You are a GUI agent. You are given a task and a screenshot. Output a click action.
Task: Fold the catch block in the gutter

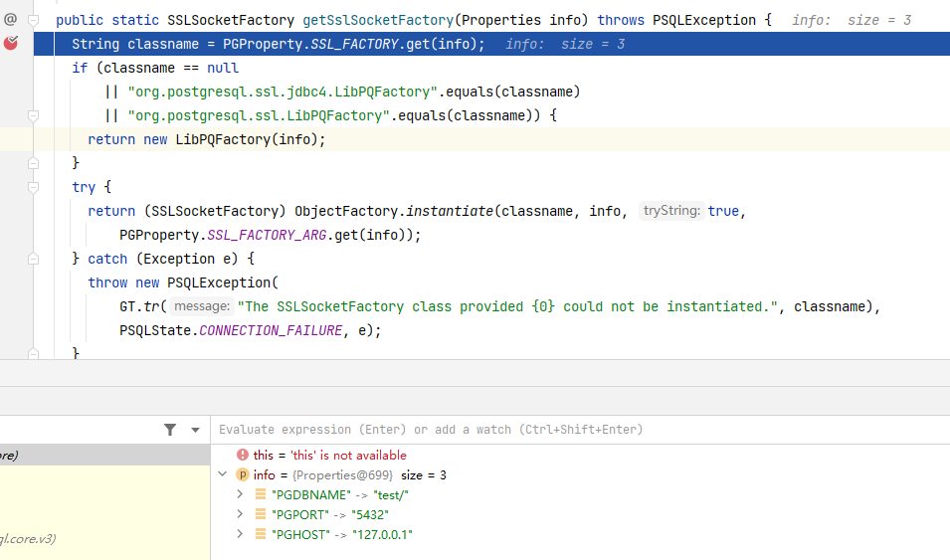[33, 259]
